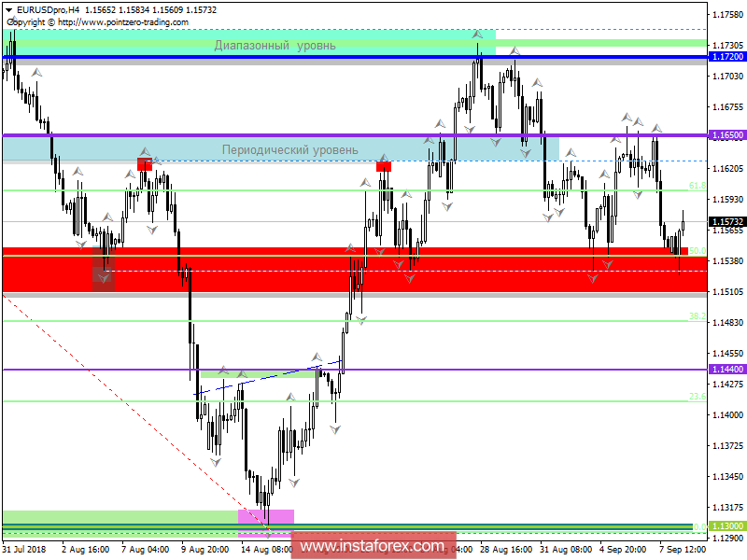Image resolution: width=747 pixels, height=560 pixels.
Task: Select the left red square marker near 7 Aug
Action: coord(145,164)
